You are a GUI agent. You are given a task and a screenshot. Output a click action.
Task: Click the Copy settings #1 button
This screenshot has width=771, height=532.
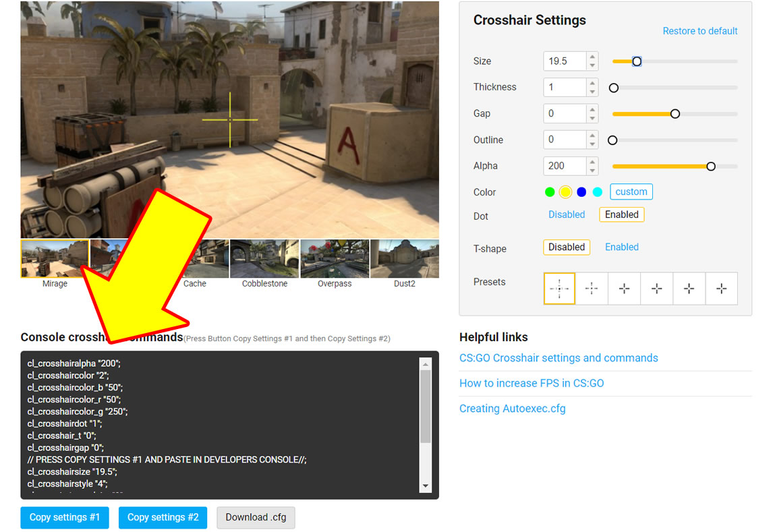click(x=64, y=518)
